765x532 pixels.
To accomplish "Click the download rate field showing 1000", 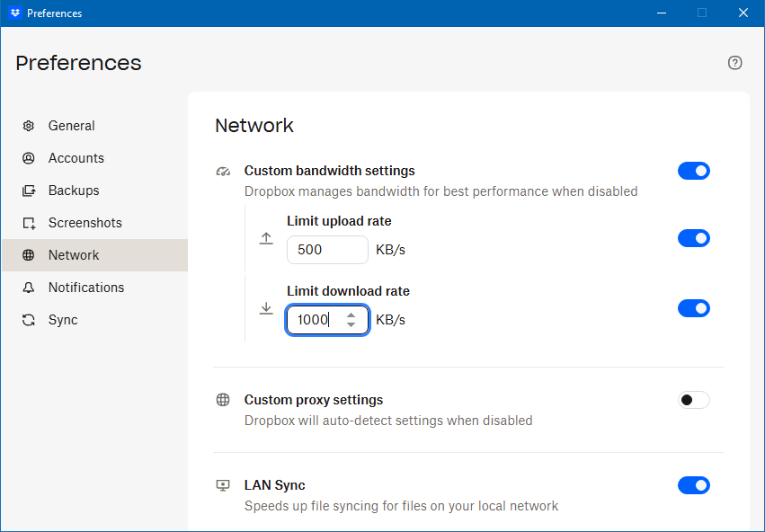I will coord(327,320).
